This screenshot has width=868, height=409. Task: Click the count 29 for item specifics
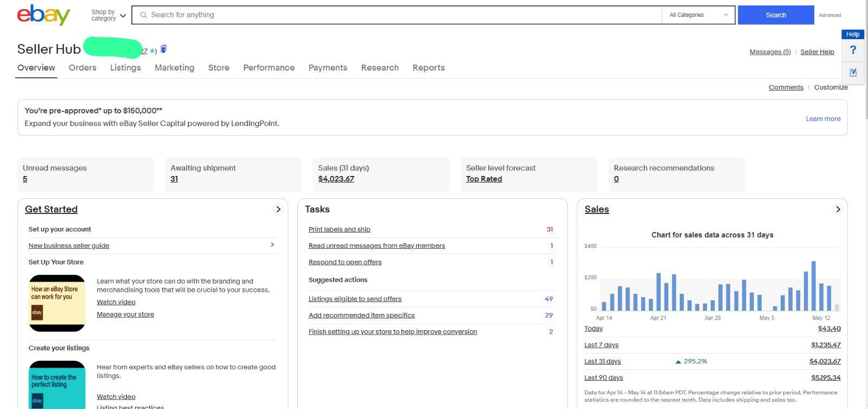[549, 315]
